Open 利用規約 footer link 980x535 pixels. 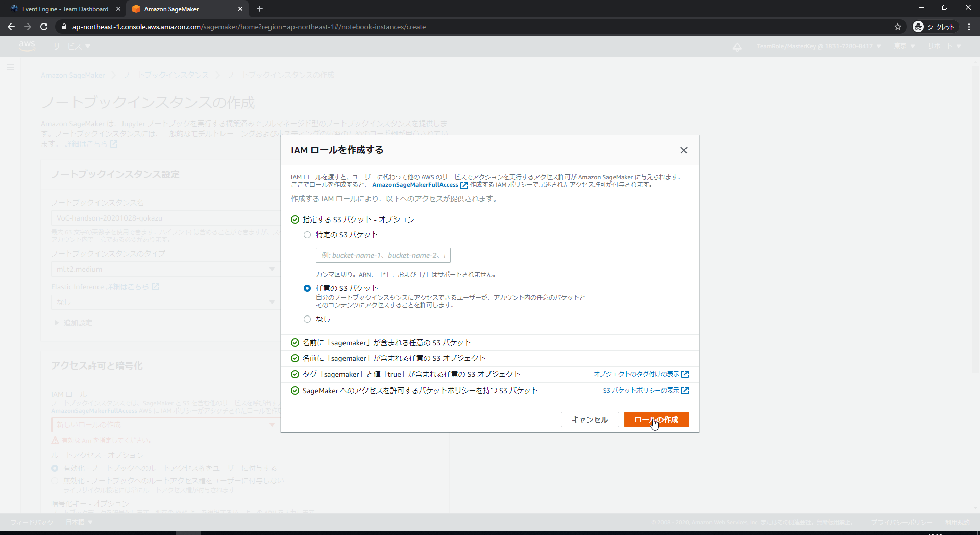point(957,522)
